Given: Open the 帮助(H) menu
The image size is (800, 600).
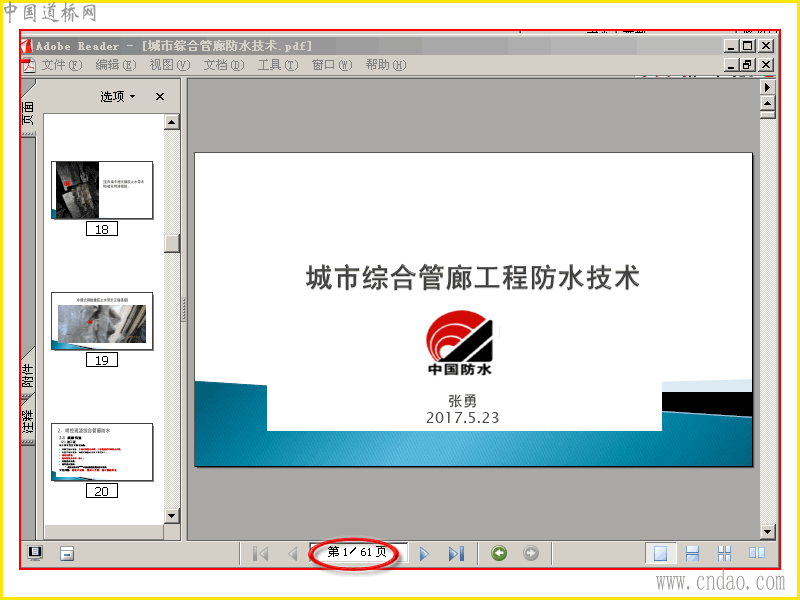Looking at the screenshot, I should point(386,65).
